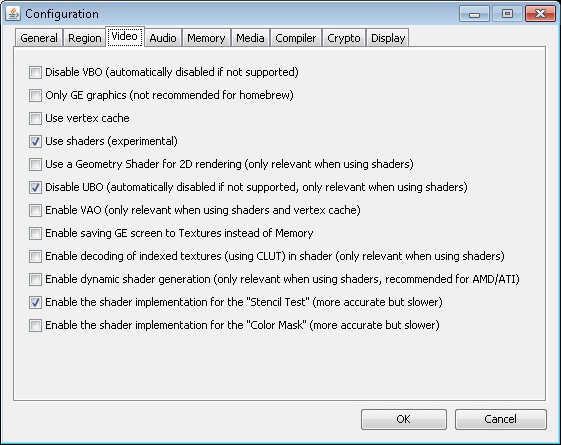Uncheck Disable UBO option

pyautogui.click(x=35, y=187)
